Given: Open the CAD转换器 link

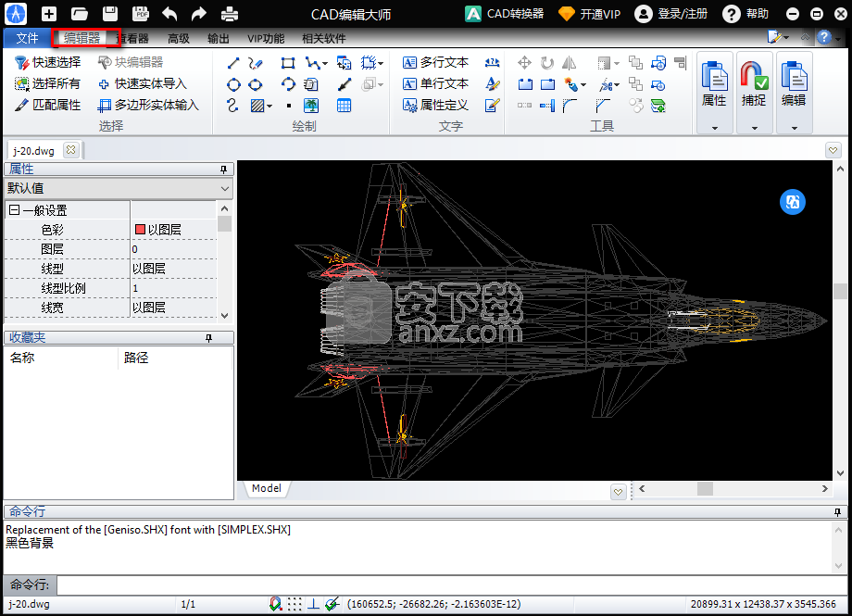Looking at the screenshot, I should pyautogui.click(x=505, y=14).
